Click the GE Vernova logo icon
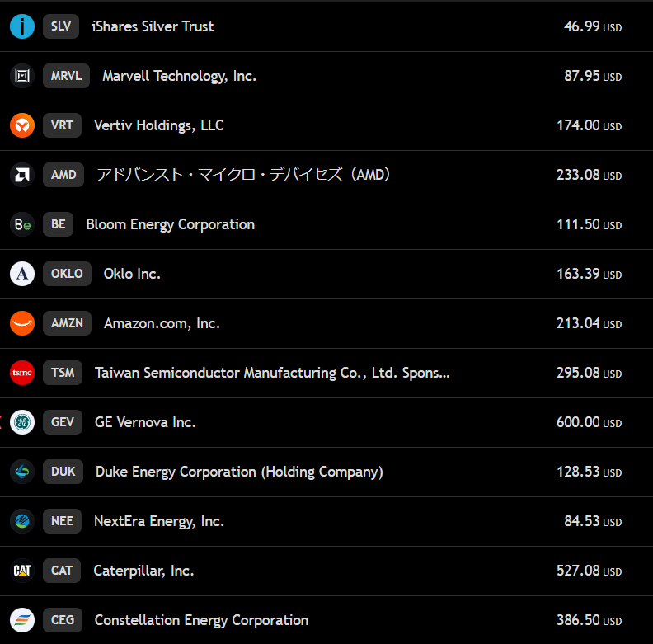The image size is (653, 644). [x=22, y=422]
